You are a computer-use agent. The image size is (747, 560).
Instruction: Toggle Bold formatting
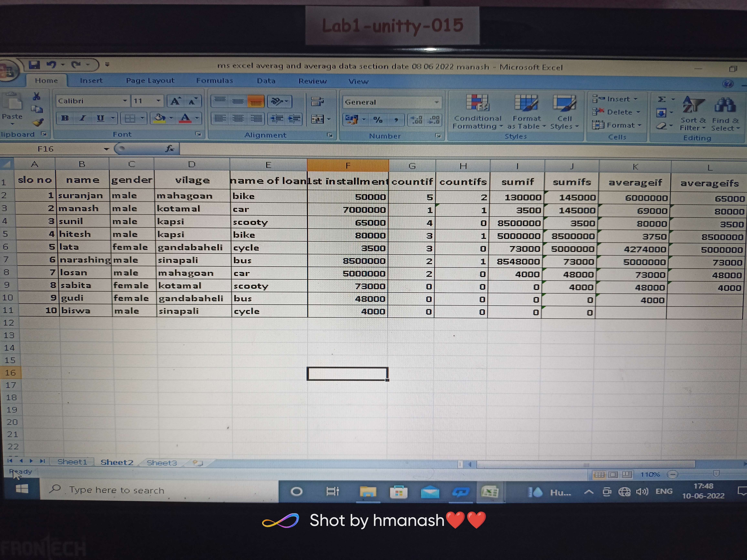point(65,118)
